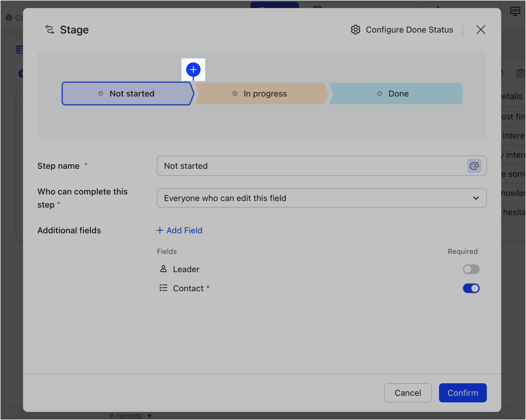
Task: Select the In progress stage step
Action: (262, 93)
